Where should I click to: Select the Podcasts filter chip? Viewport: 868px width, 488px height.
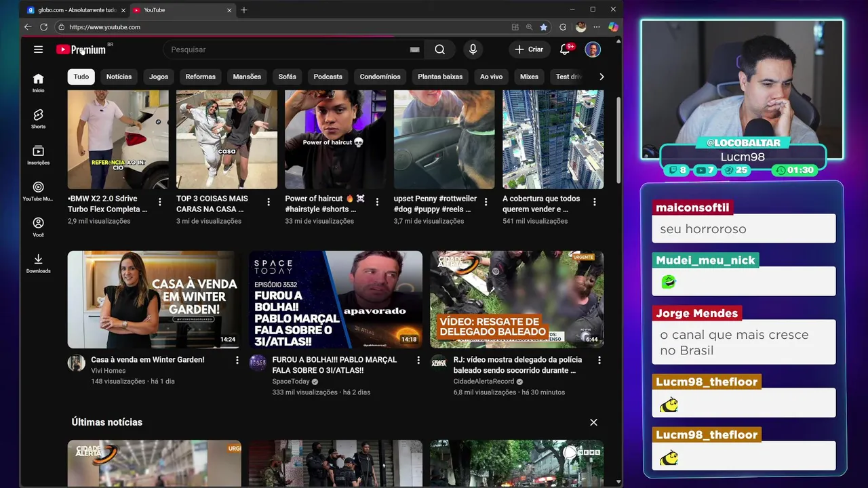coord(328,77)
